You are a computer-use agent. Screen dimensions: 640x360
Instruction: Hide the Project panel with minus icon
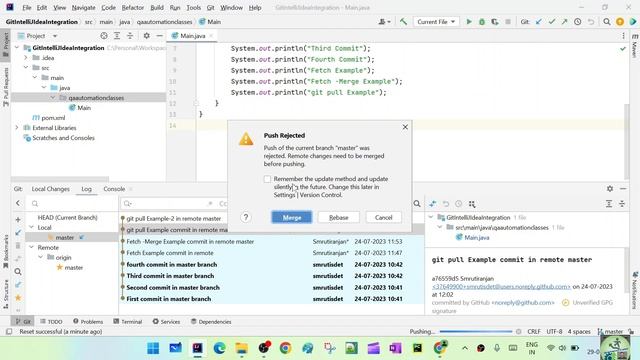[160, 36]
